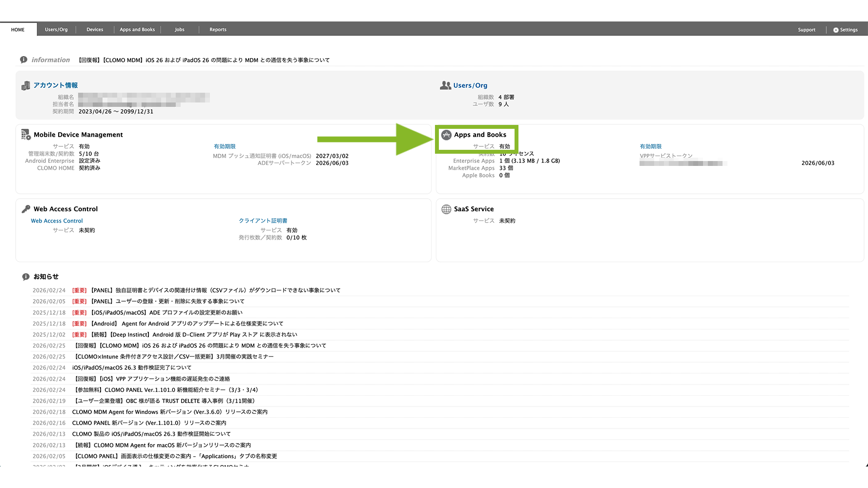Click the globe icon for SaaS Service
The width and height of the screenshot is (868, 488).
coord(446,209)
